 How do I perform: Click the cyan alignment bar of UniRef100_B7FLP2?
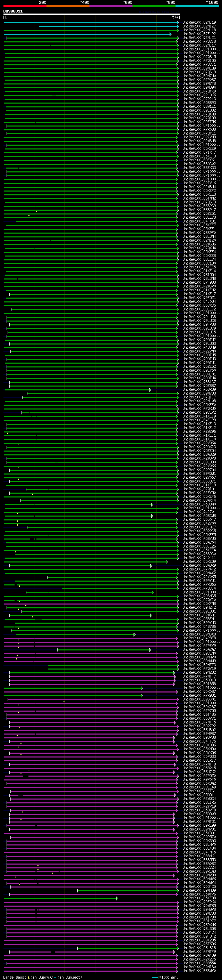coord(88,34)
